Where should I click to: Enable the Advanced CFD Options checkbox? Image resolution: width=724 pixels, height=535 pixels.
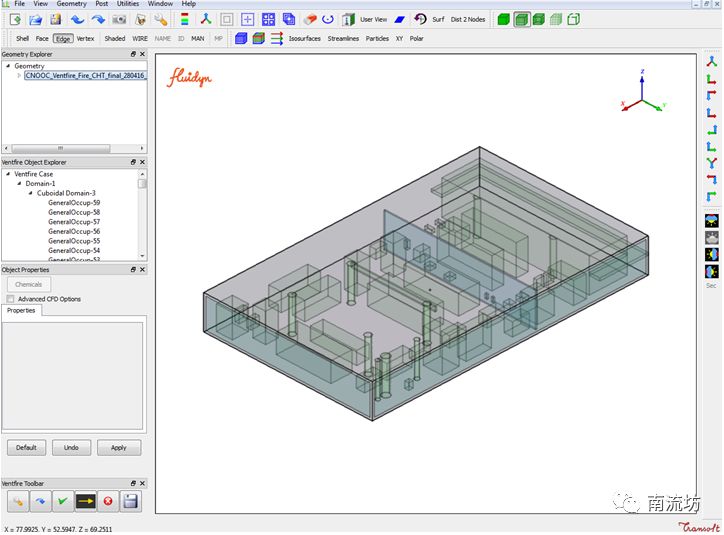pyautogui.click(x=11, y=299)
